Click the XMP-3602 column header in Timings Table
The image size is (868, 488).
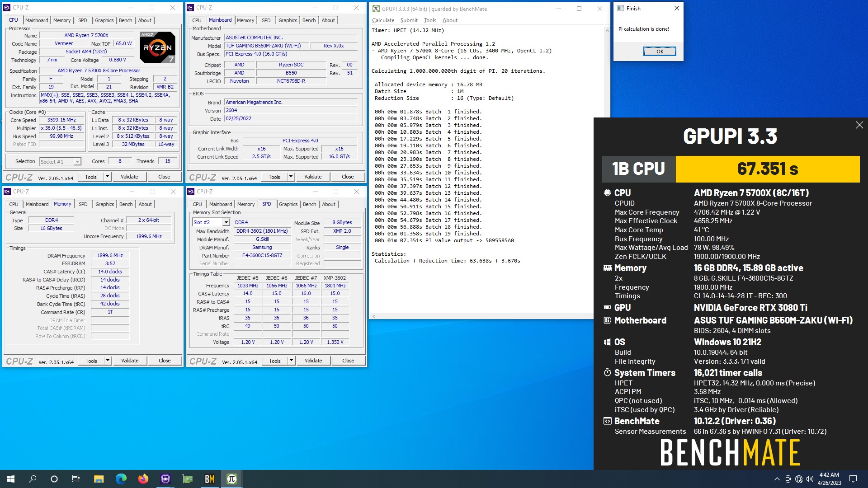tap(335, 278)
